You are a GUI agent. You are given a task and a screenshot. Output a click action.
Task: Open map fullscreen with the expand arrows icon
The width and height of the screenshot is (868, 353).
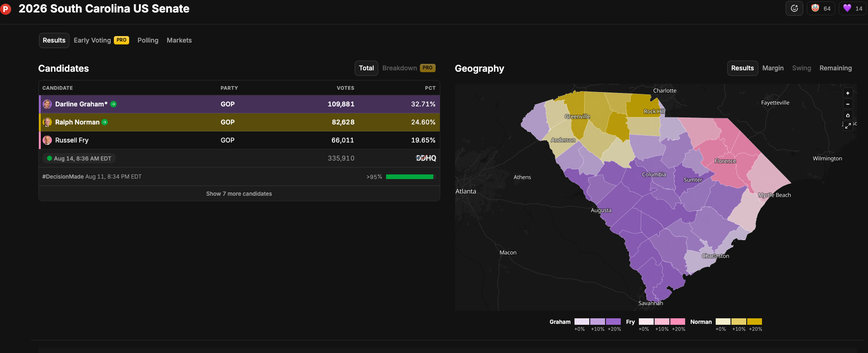coord(848,126)
